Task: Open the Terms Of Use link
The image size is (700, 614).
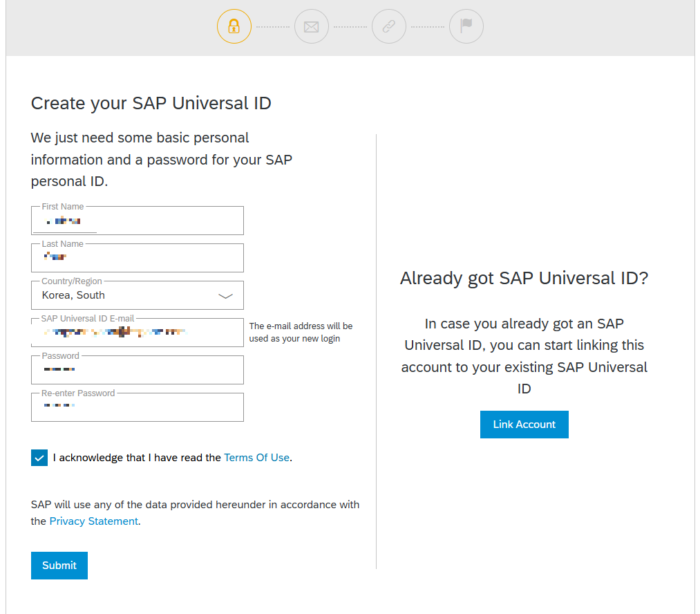Action: point(256,458)
